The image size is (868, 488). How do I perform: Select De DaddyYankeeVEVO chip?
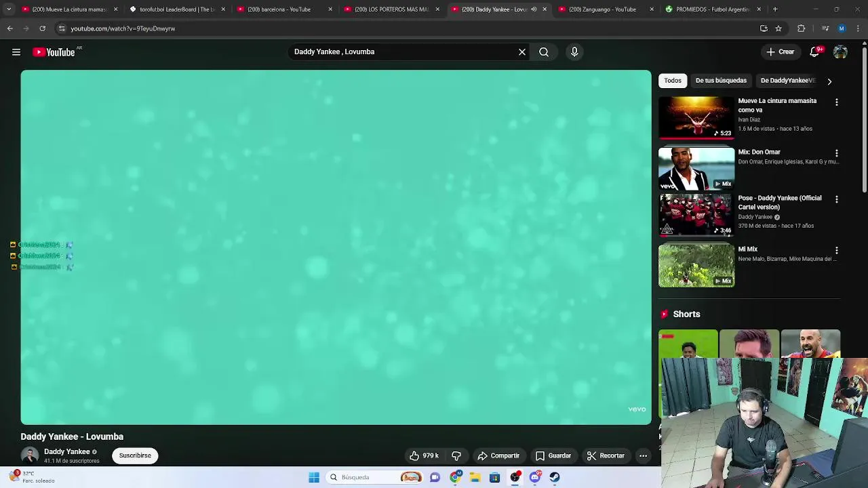[787, 81]
